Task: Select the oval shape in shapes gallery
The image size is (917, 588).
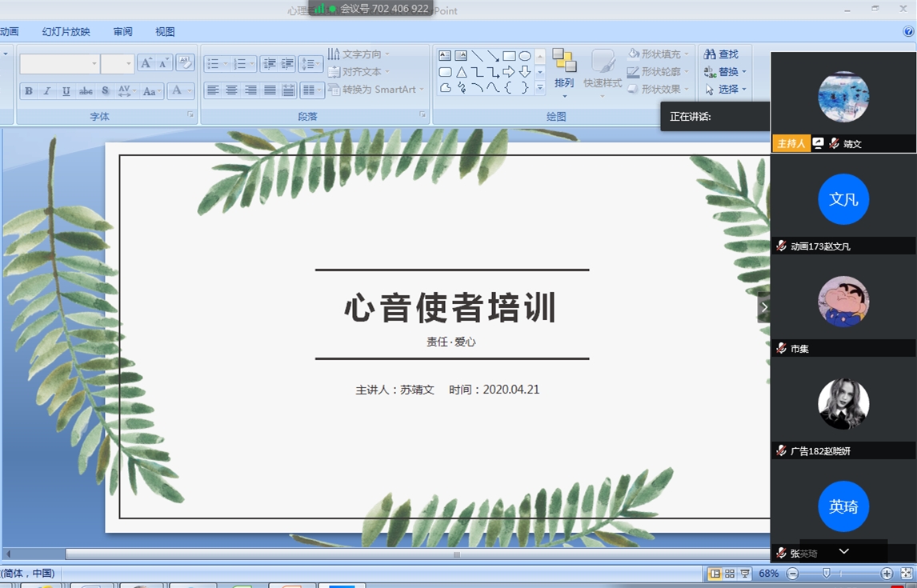Action: (x=525, y=56)
